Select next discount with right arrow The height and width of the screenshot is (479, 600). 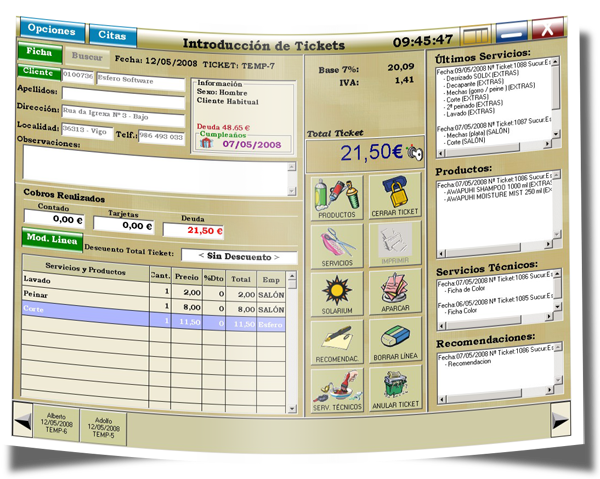click(277, 257)
